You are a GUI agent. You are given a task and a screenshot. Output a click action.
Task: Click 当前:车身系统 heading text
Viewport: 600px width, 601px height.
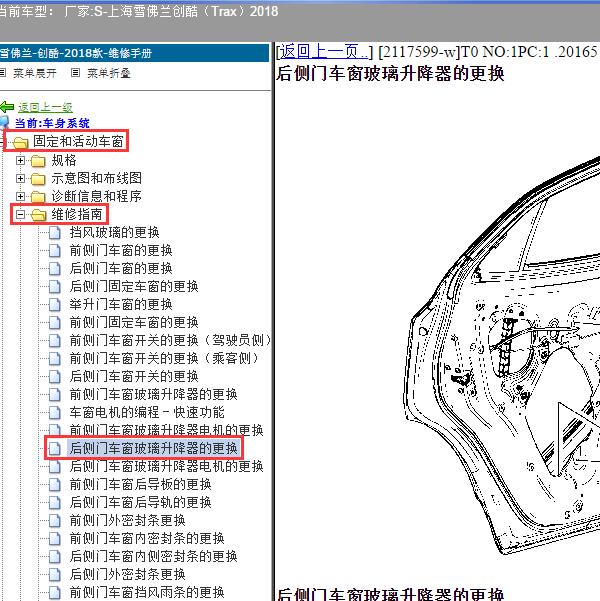pyautogui.click(x=52, y=123)
